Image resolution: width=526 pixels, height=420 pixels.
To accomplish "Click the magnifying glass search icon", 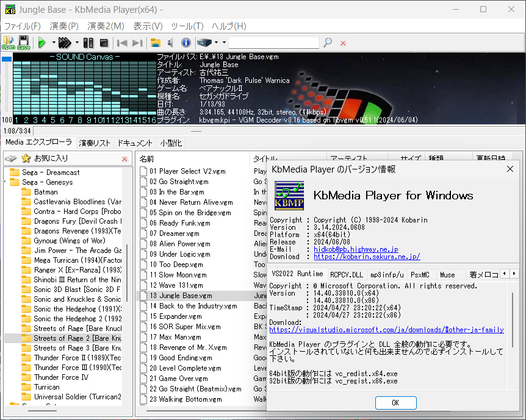I will 328,43.
